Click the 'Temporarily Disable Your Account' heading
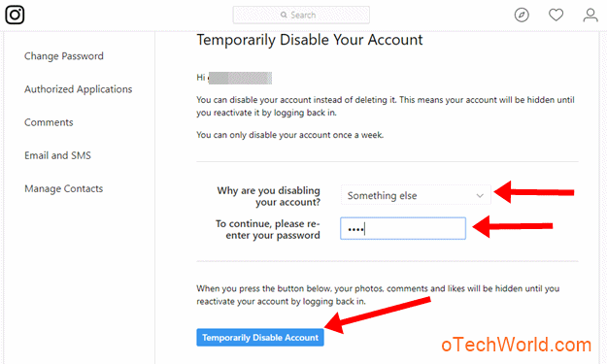Screen dimensions: 607x364 [310, 40]
